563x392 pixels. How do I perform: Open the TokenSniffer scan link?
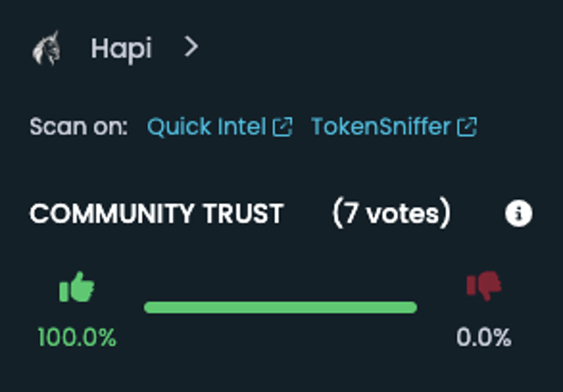coord(380,127)
